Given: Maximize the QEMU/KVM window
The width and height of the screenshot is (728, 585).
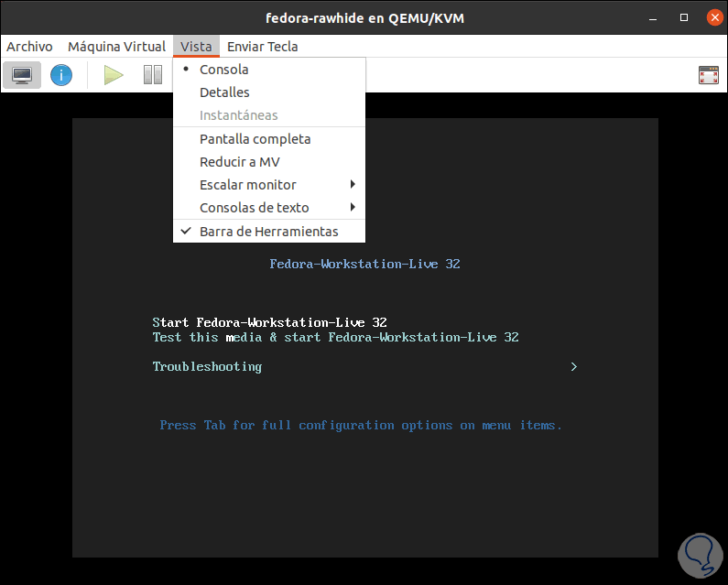Looking at the screenshot, I should [684, 17].
